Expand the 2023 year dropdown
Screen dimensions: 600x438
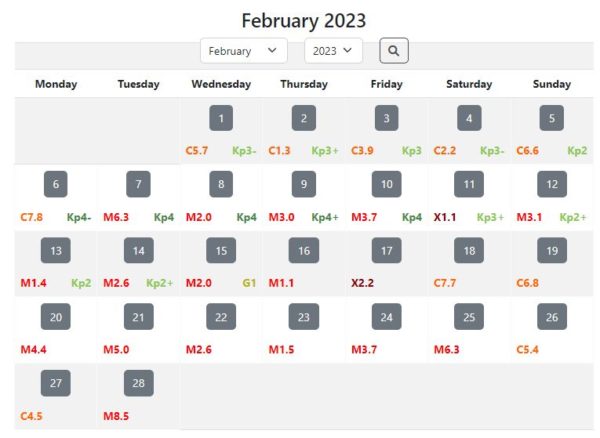[332, 50]
